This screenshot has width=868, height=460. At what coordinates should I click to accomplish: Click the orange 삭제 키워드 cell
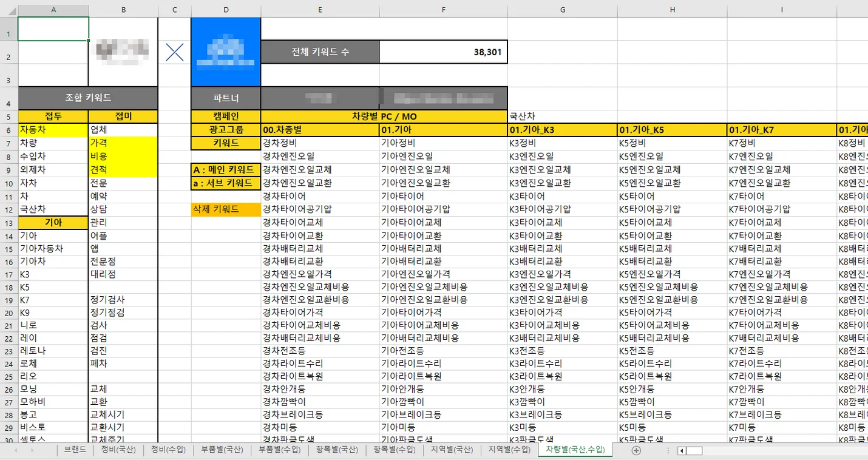(226, 209)
